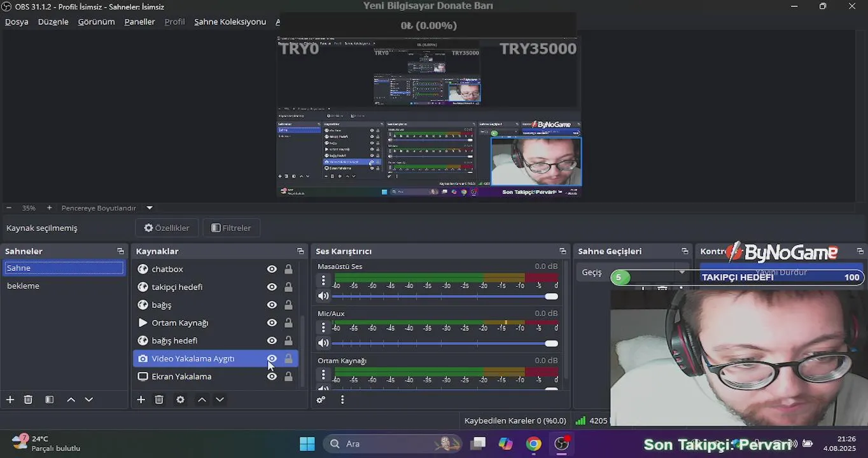
Task: Hide the bağış hedefi source
Action: click(272, 340)
